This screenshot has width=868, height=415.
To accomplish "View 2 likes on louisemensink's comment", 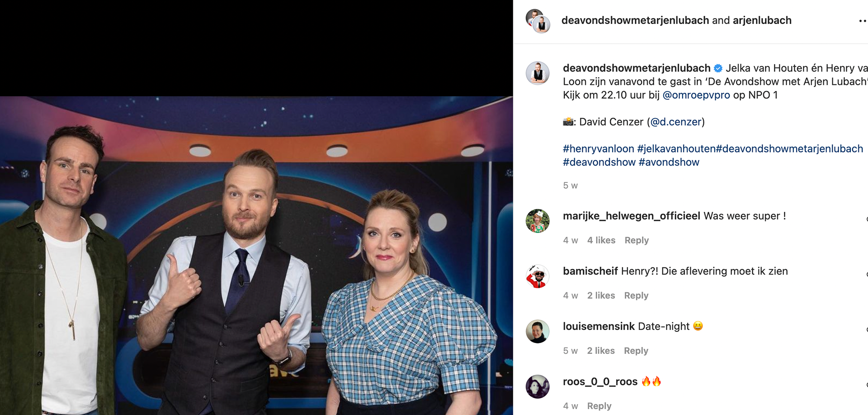I will (x=601, y=351).
